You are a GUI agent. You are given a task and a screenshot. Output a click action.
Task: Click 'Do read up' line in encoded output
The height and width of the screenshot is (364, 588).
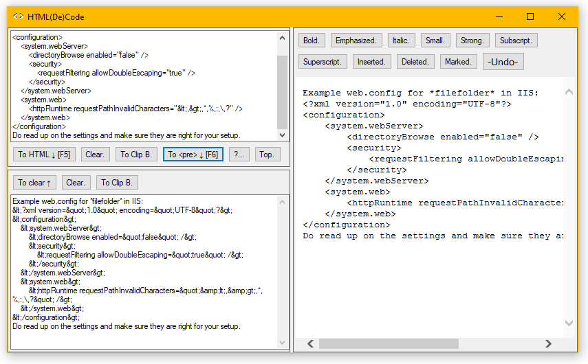tap(127, 326)
